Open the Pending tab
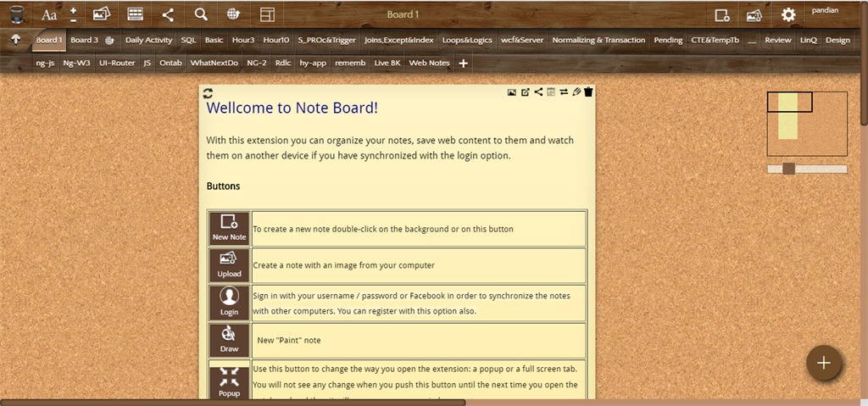Viewport: 868px width, 406px height. point(668,40)
